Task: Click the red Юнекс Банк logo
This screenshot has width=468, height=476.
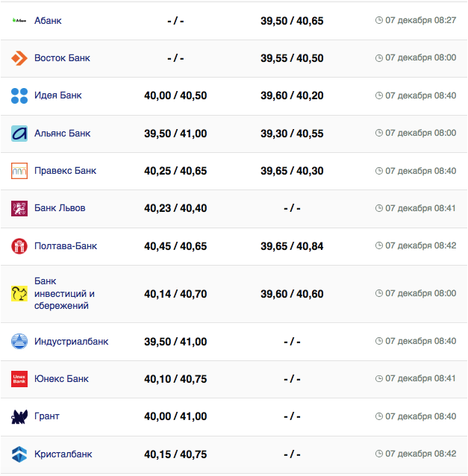Action: tap(19, 379)
